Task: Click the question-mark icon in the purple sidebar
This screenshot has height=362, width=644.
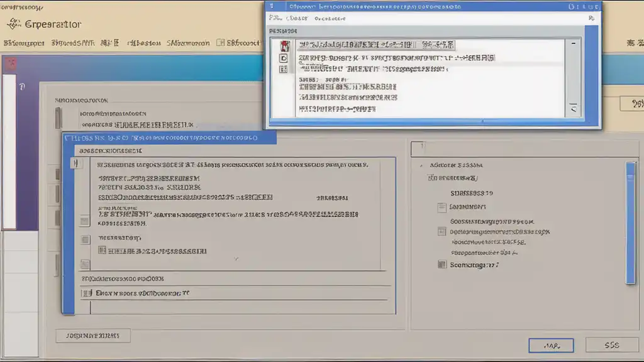Action: [x=22, y=87]
